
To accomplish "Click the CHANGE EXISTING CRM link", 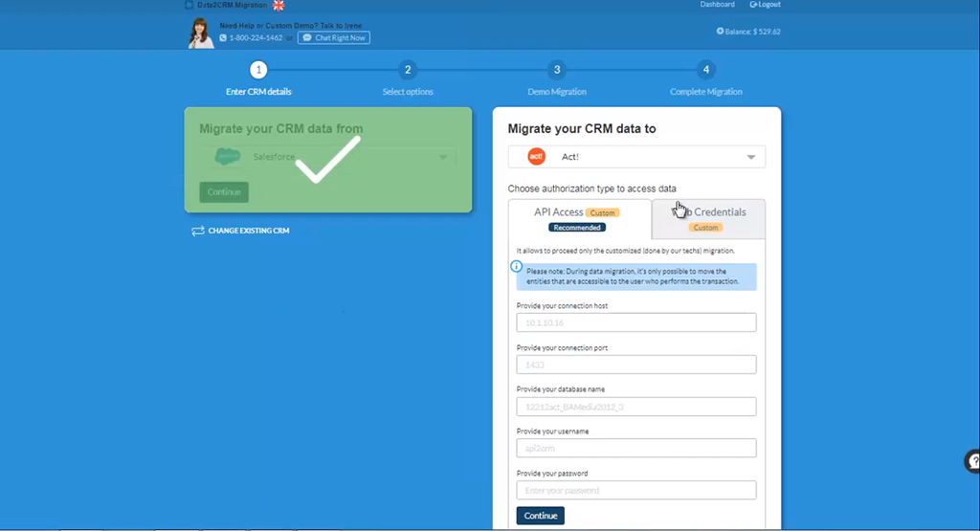I will (249, 231).
